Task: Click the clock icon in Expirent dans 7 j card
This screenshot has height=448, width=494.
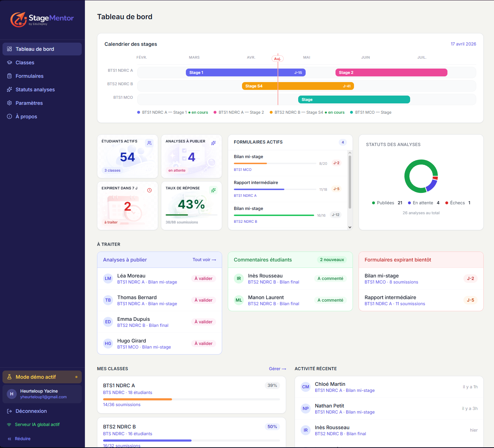Action: [x=149, y=190]
